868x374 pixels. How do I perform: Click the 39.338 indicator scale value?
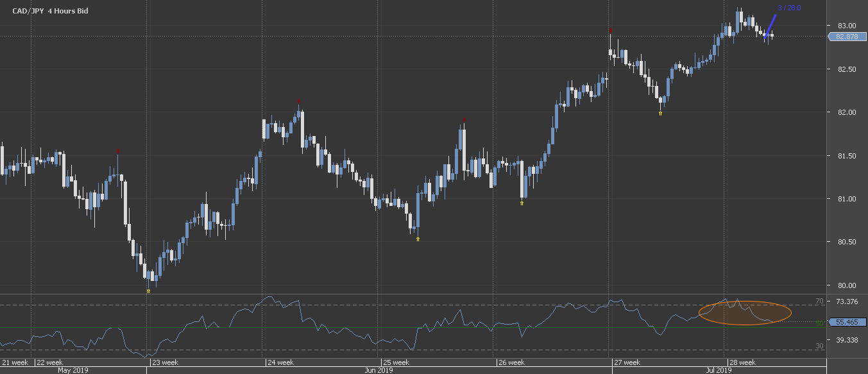pyautogui.click(x=847, y=341)
